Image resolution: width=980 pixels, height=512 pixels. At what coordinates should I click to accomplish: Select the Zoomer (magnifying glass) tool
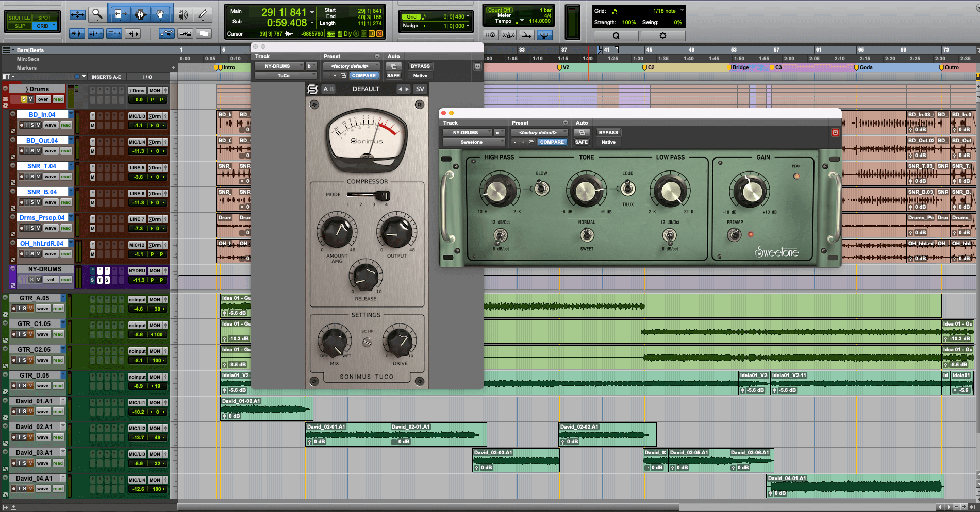pyautogui.click(x=97, y=14)
